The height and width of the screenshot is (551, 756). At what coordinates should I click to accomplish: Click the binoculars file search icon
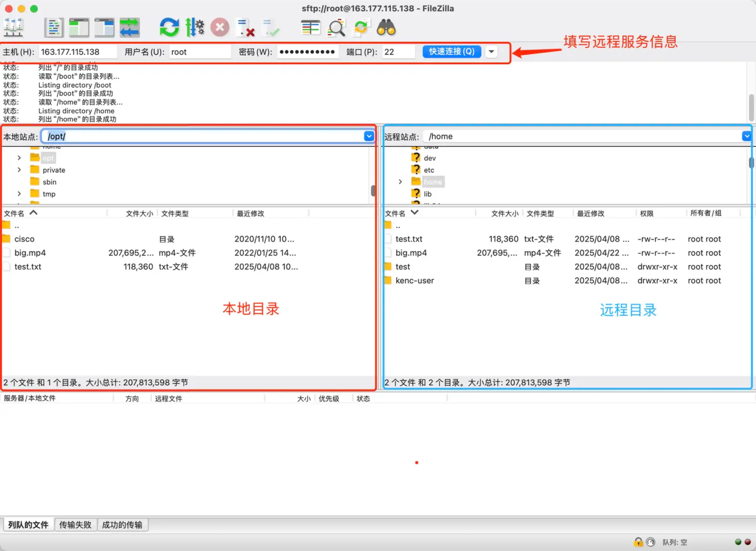coord(386,27)
